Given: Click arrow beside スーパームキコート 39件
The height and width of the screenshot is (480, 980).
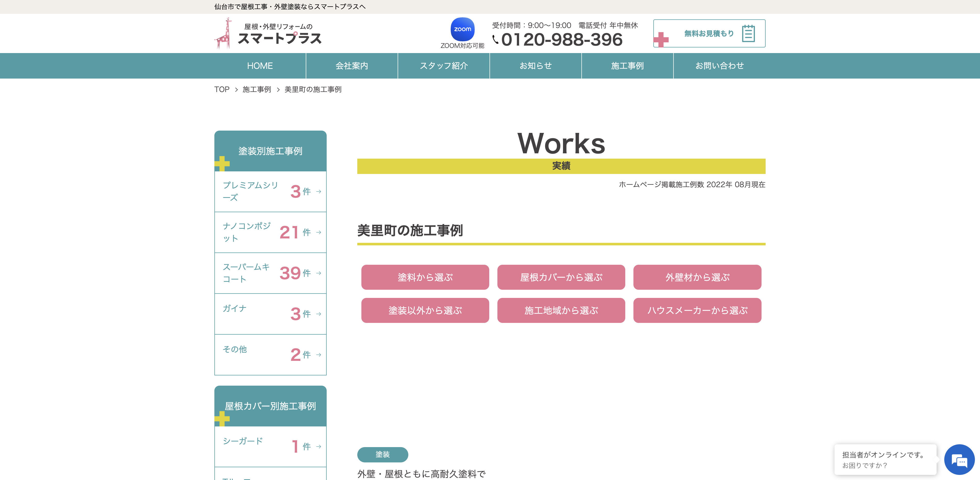Looking at the screenshot, I should pos(319,273).
